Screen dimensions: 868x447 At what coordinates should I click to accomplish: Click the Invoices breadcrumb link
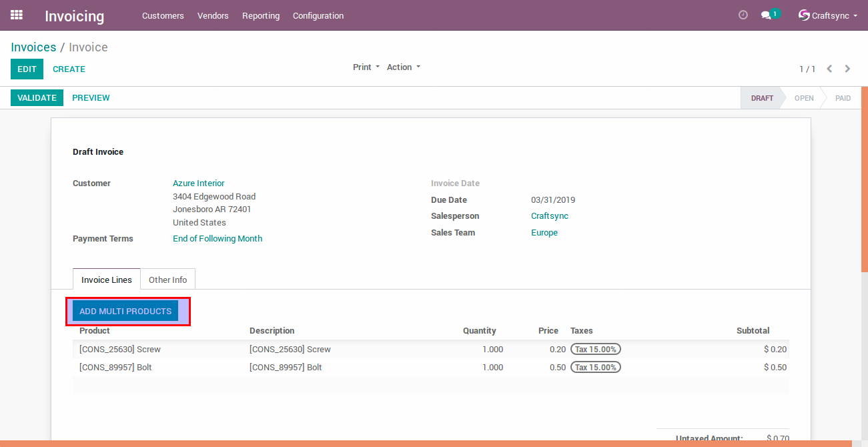tap(33, 47)
